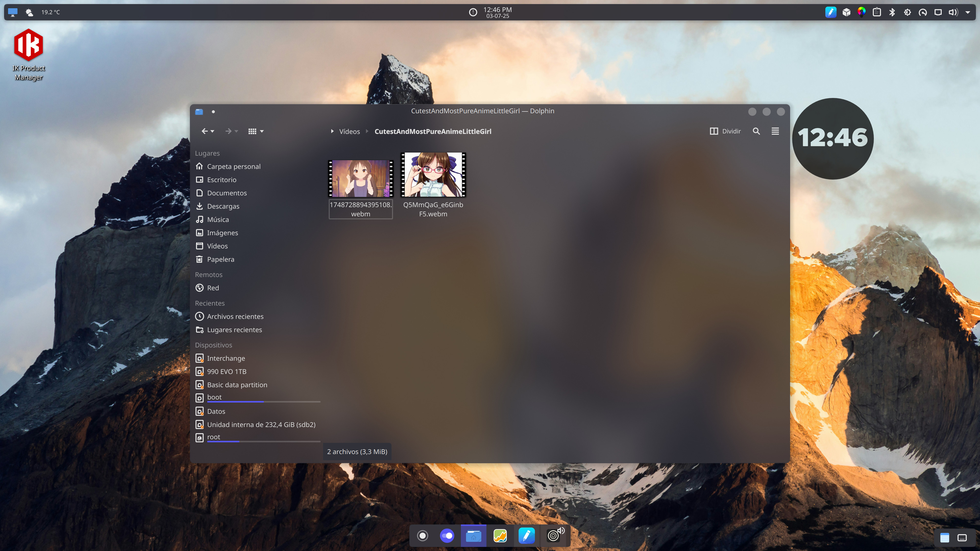Click large 12:46 desktop clock widget

(x=833, y=139)
